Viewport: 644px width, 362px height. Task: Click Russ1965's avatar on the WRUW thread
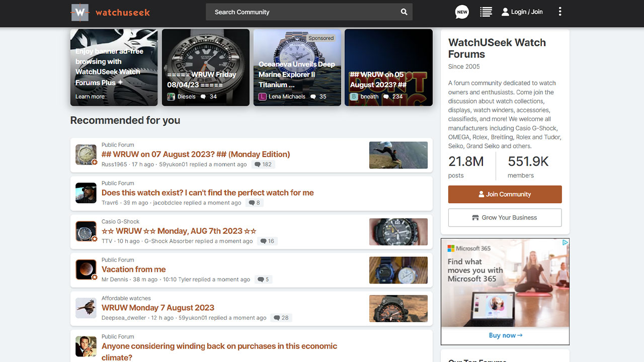(86, 154)
